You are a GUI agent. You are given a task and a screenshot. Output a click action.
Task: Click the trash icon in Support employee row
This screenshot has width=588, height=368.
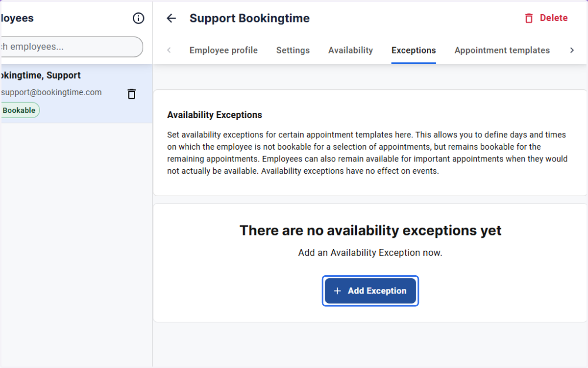click(x=131, y=94)
